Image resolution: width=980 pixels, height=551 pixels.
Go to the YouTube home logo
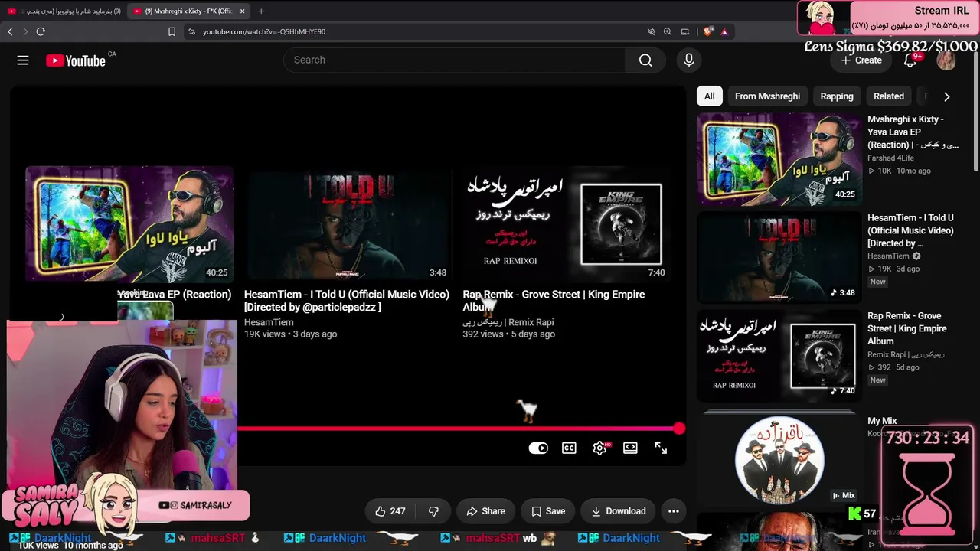pyautogui.click(x=76, y=60)
